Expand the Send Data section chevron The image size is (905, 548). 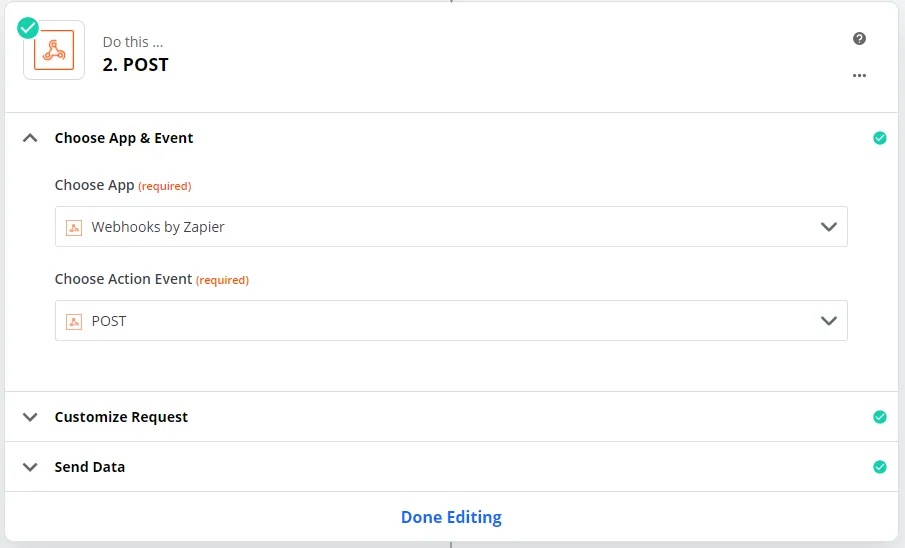[30, 467]
